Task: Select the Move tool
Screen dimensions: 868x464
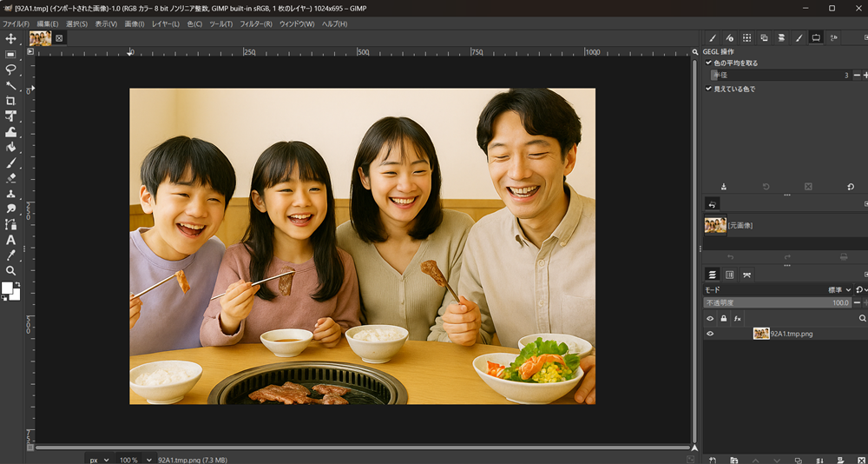Action: [x=10, y=39]
